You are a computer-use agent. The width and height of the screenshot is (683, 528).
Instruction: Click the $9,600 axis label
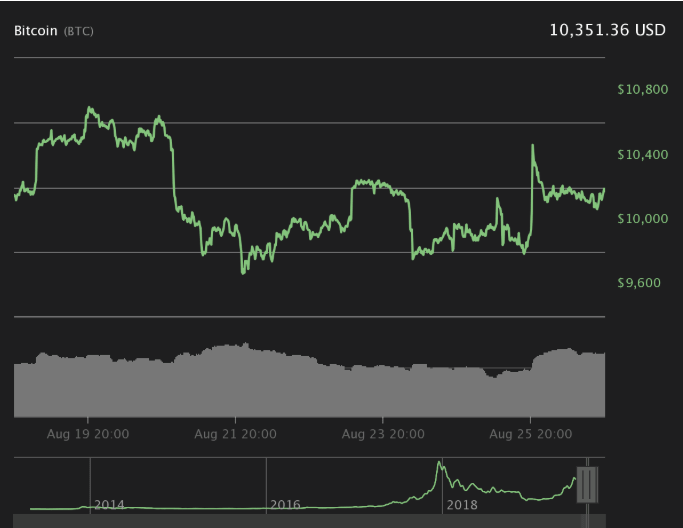[639, 283]
